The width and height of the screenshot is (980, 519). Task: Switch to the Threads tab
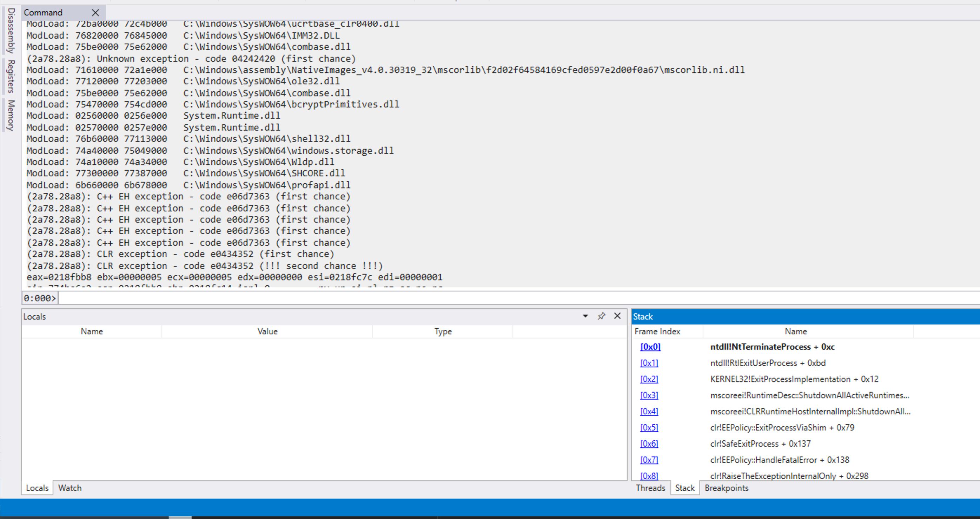tap(650, 488)
